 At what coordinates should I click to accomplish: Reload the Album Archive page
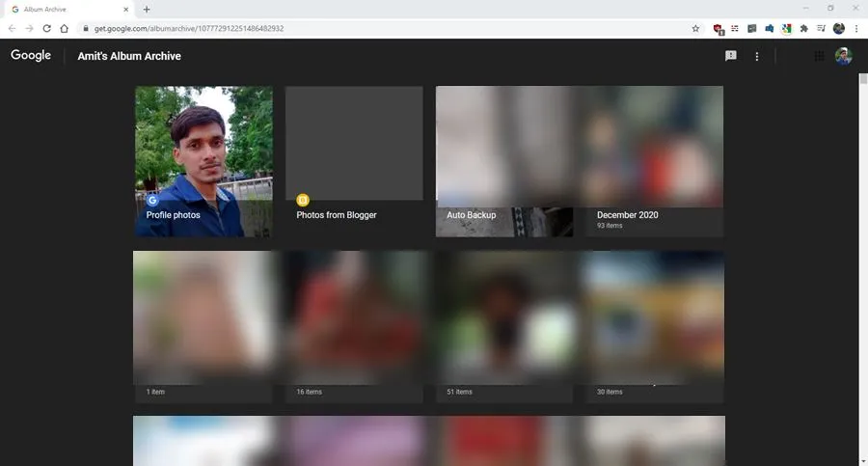point(47,28)
